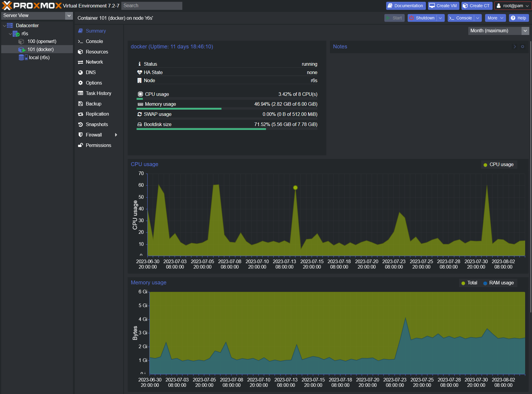Open the Firewall shield menu item

(80, 135)
